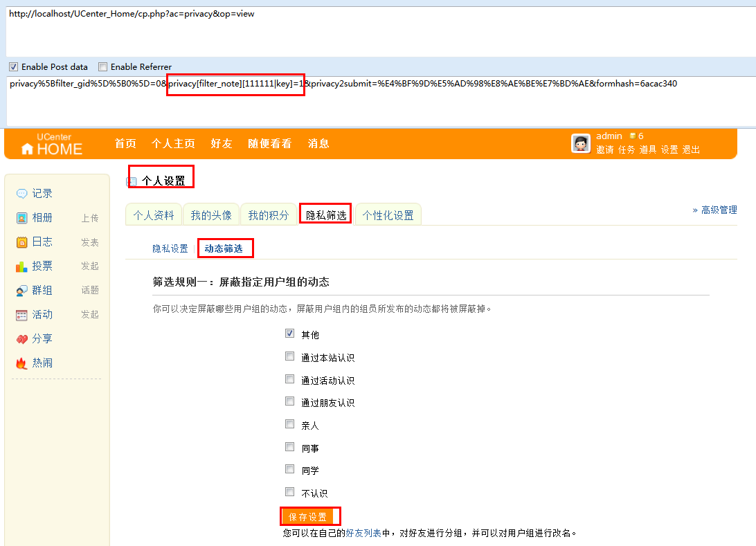Open the 分享 hearts icon in sidebar

pos(21,339)
